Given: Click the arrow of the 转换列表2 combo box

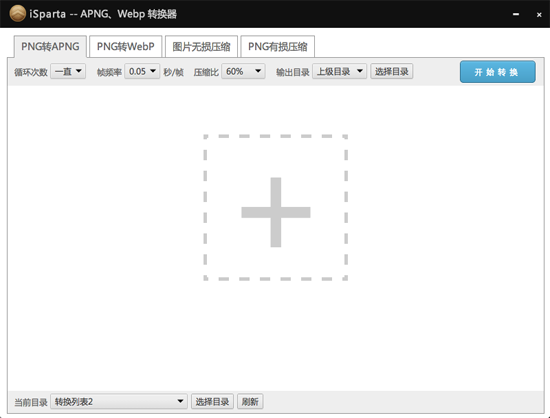Looking at the screenshot, I should pos(180,401).
